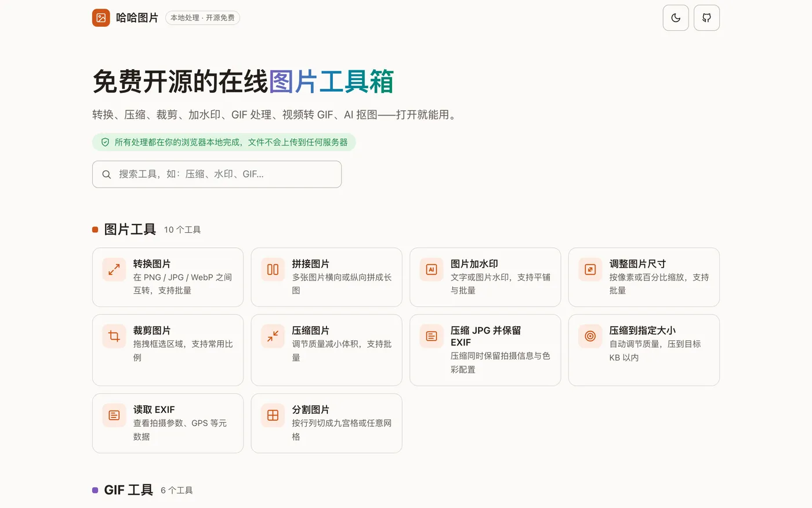The width and height of the screenshot is (812, 508).
Task: Open the 调整图片尺寸 tool title
Action: (637, 264)
